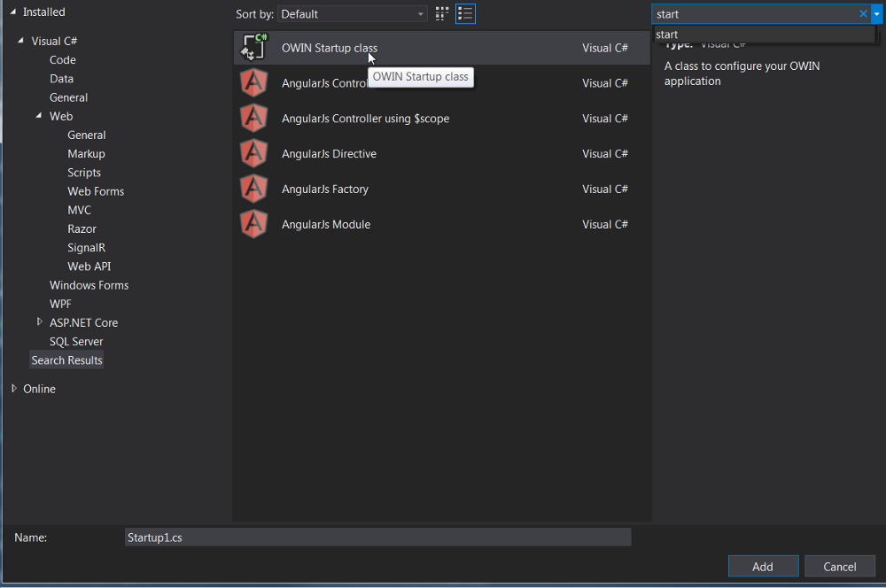Choose AngularJs Controller using $scope template
The height and width of the screenshot is (588, 886).
[x=442, y=119]
